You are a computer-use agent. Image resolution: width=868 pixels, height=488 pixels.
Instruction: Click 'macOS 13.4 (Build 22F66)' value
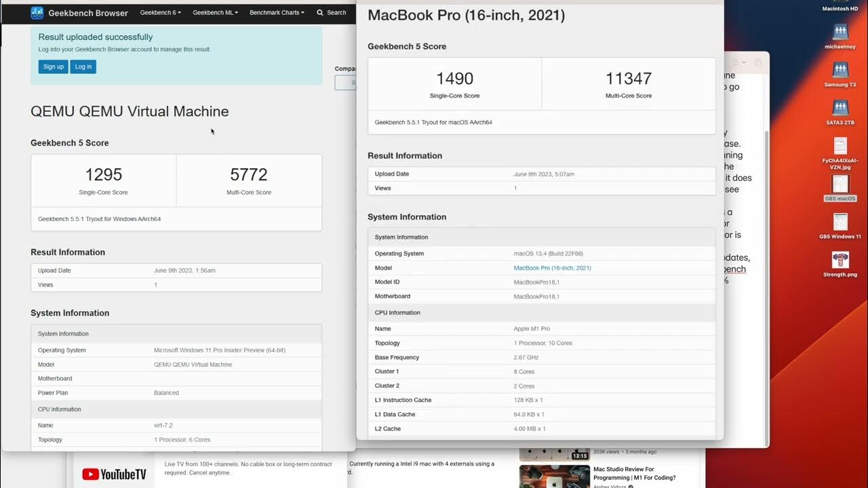pos(548,253)
